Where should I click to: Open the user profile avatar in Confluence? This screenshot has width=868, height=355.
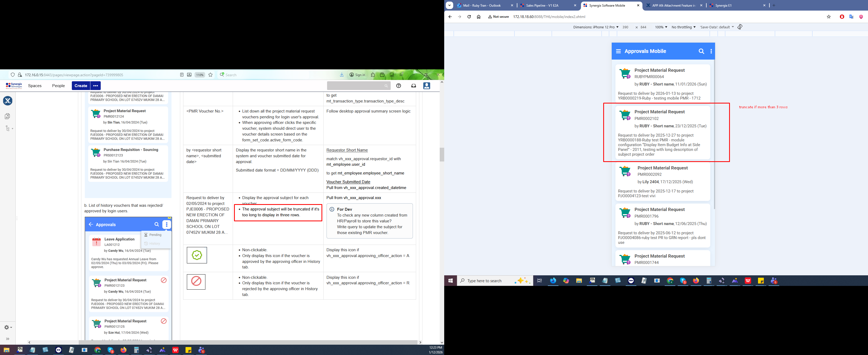427,86
